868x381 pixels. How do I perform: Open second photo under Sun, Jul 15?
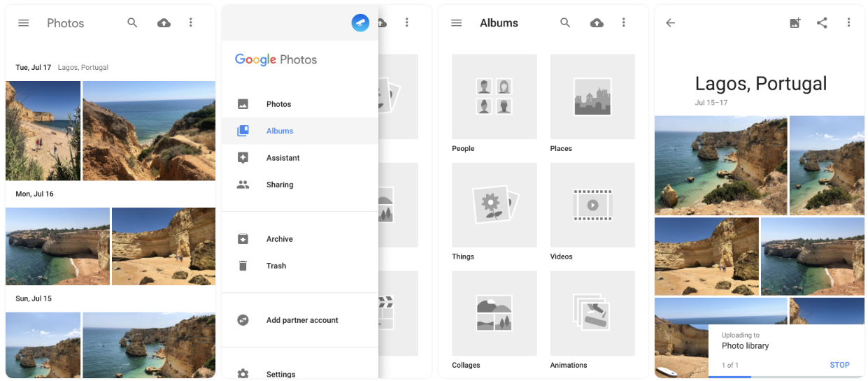tap(149, 345)
